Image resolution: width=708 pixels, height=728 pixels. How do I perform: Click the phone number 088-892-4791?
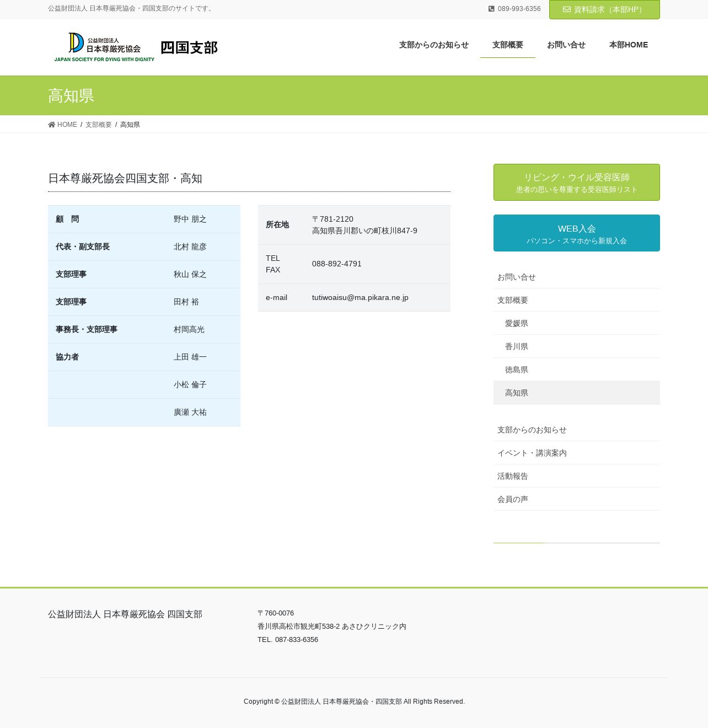pyautogui.click(x=337, y=264)
